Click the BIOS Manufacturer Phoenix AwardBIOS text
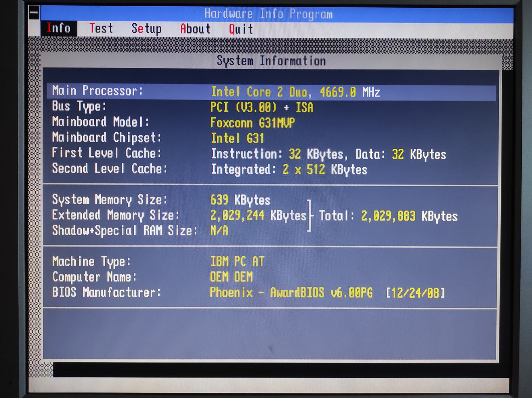Image resolution: width=532 pixels, height=398 pixels. click(x=291, y=293)
